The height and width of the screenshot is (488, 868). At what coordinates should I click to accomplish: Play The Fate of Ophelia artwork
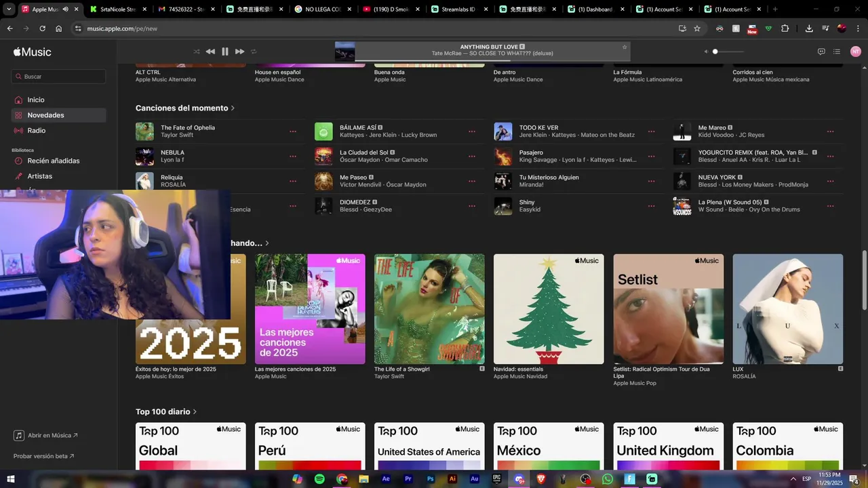[x=144, y=131]
